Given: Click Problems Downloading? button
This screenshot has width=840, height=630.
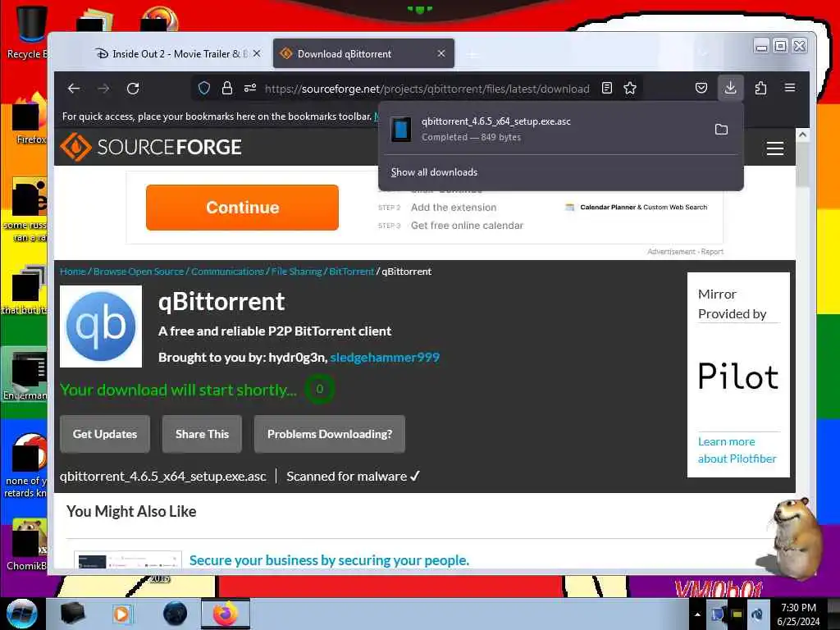Looking at the screenshot, I should pos(330,434).
